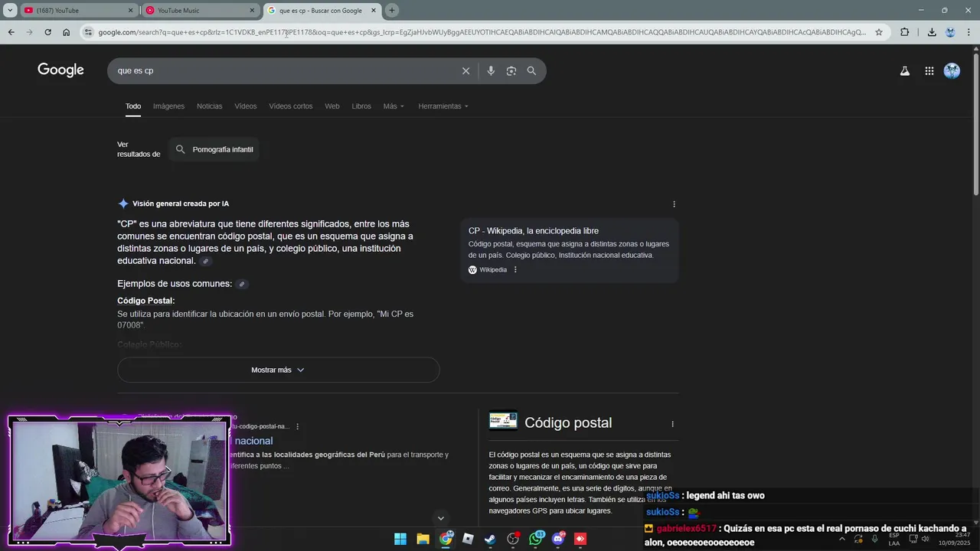Clear the search query with X

pyautogui.click(x=465, y=70)
